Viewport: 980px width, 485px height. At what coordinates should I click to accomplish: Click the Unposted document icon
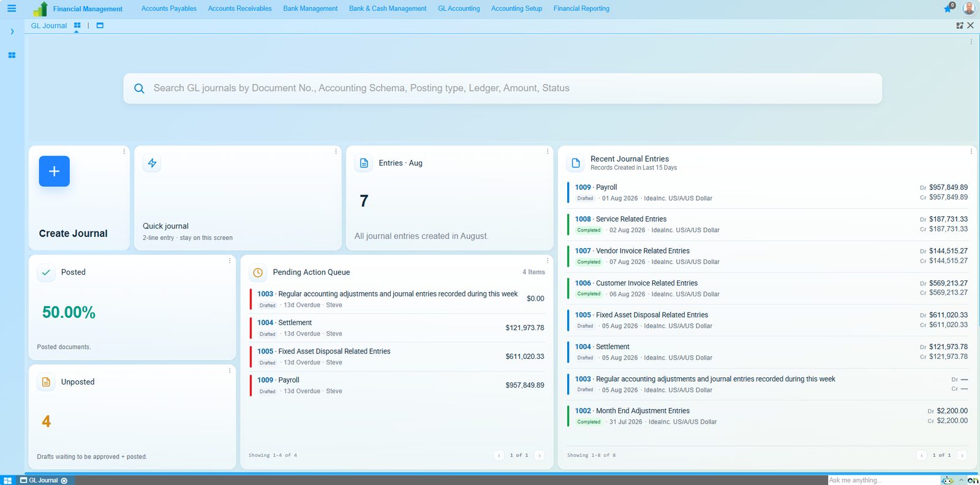46,382
